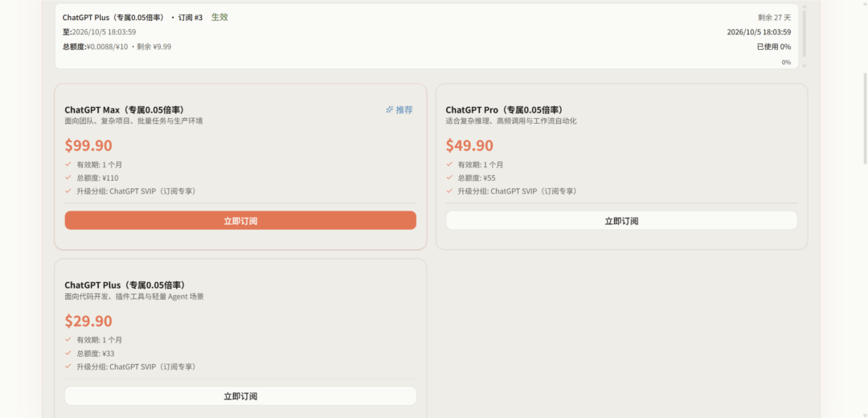The width and height of the screenshot is (868, 418).
Task: Click the 面向团队 description under ChatGPT Max
Action: [x=133, y=121]
